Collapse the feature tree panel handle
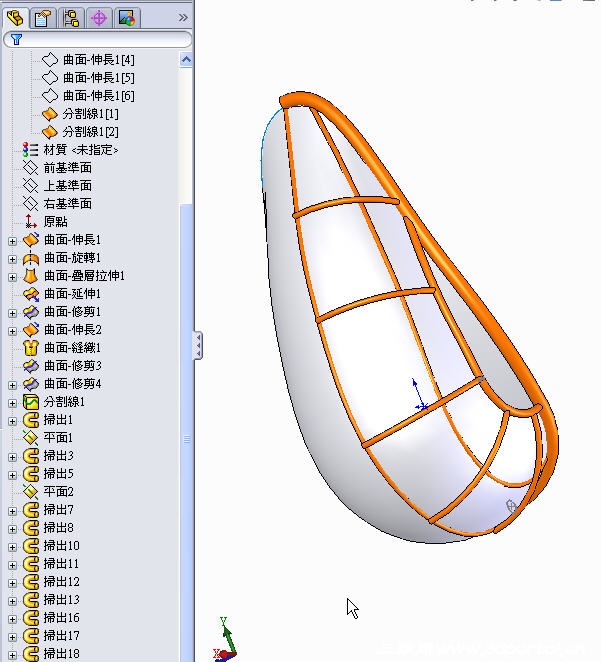The image size is (601, 662). 198,345
